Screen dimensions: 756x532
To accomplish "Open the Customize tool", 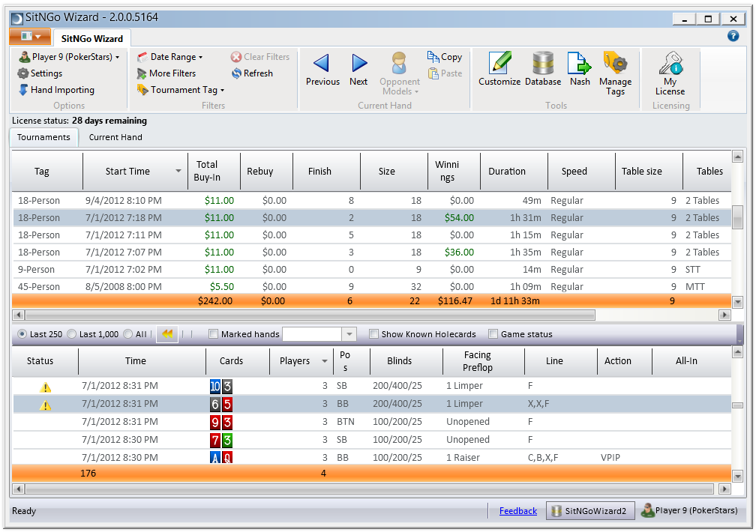I will pyautogui.click(x=499, y=64).
